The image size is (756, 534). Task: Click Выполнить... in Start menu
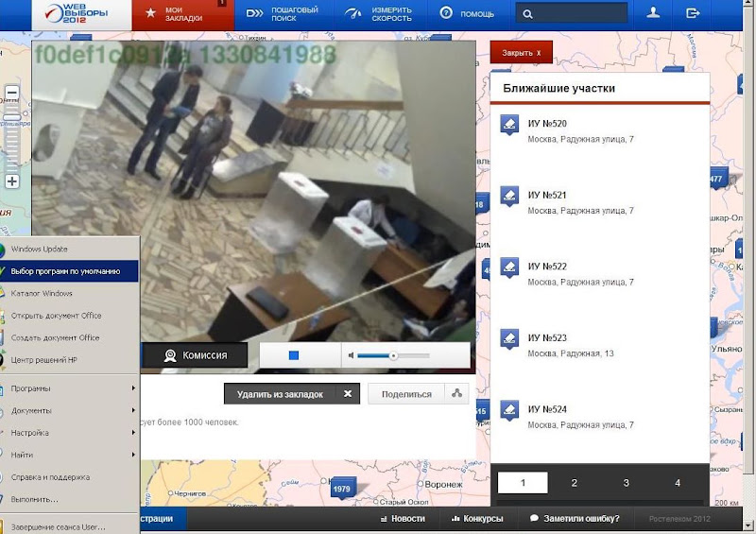click(69, 499)
